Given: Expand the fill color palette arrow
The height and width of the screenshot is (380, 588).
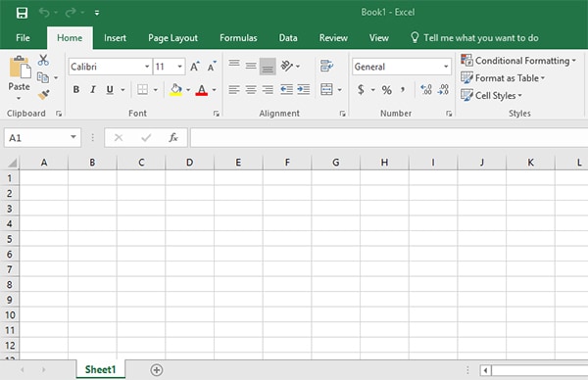Looking at the screenshot, I should (x=188, y=90).
